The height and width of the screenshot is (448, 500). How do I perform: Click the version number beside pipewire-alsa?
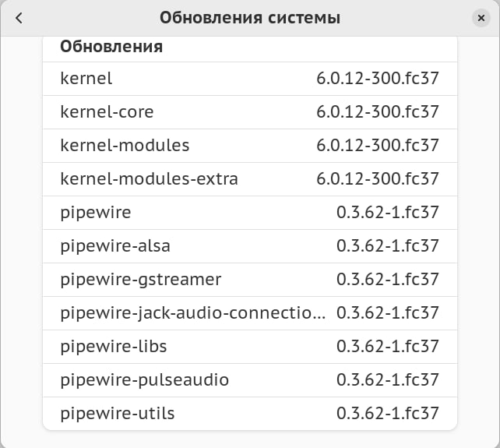(x=388, y=245)
